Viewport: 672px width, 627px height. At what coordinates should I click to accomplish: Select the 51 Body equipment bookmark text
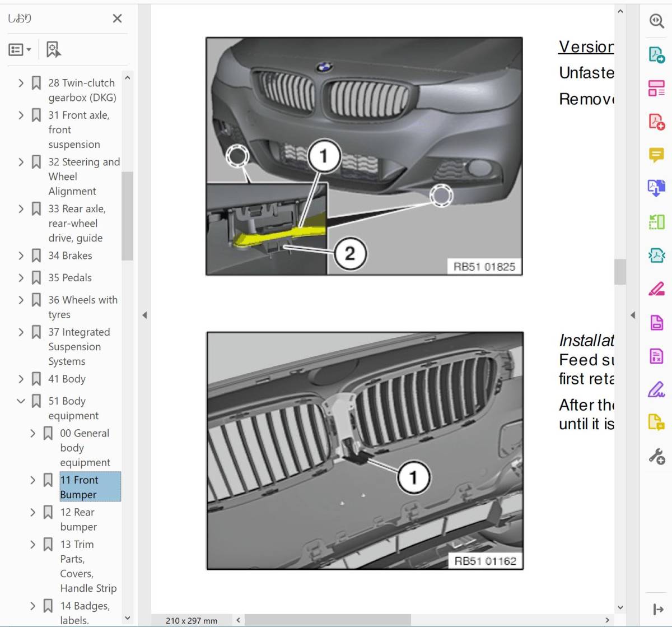coord(73,408)
